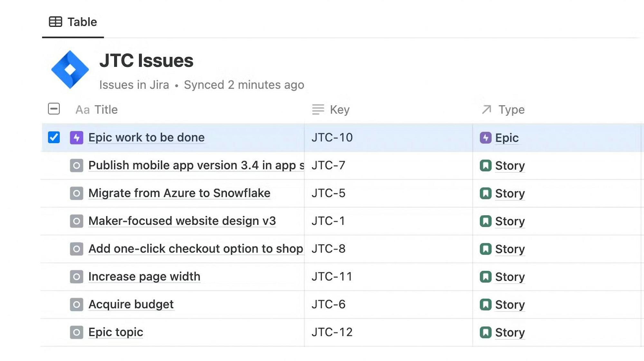The height and width of the screenshot is (361, 644).
Task: Click green Story bookmark icon in JTC-7 row
Action: [x=486, y=166]
